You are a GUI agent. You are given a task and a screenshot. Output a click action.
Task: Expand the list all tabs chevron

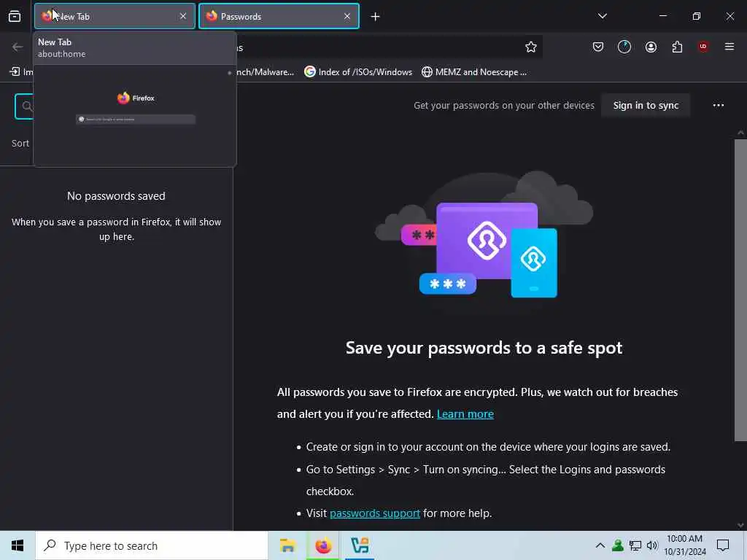[x=602, y=16]
